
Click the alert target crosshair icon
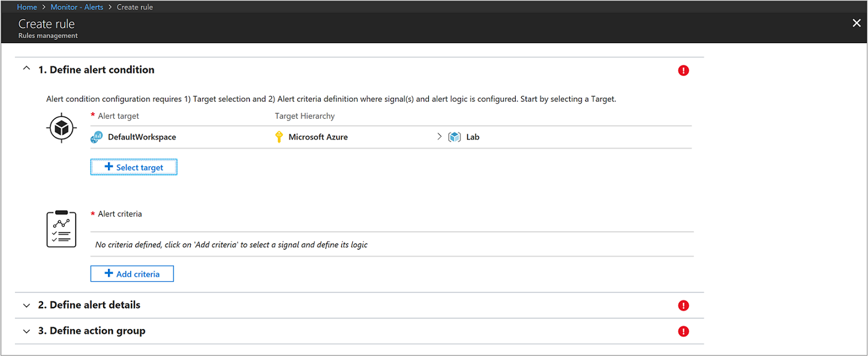click(x=61, y=128)
